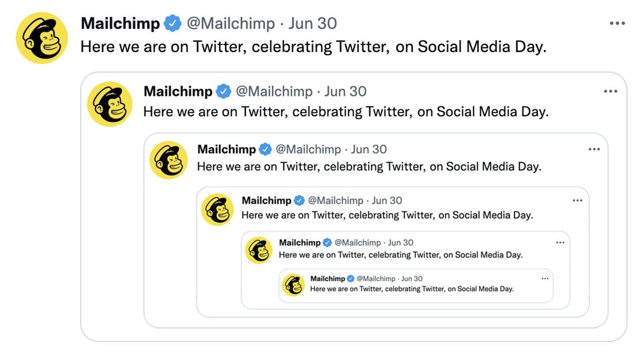Open the three-dot menu on the innermost quoted tweet
The image size is (644, 358).
pos(545,278)
